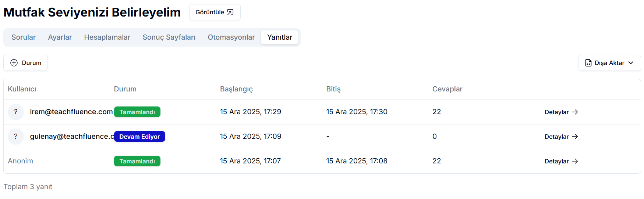Click the document icon on Dışa Aktar
The width and height of the screenshot is (644, 199).
[588, 63]
